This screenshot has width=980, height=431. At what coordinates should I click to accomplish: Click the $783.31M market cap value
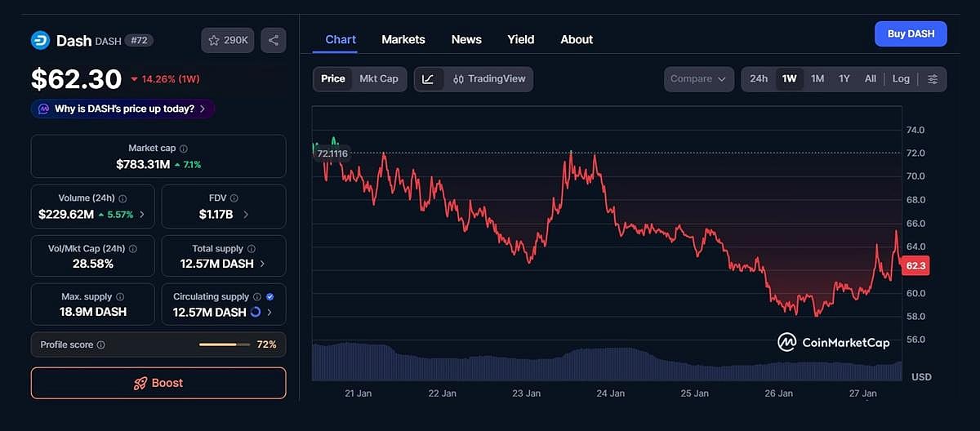[x=143, y=164]
